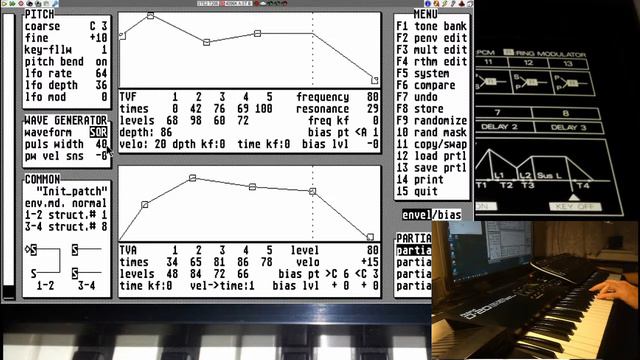Click the lfo depth value 36
This screenshot has height=360, width=640.
coord(101,85)
